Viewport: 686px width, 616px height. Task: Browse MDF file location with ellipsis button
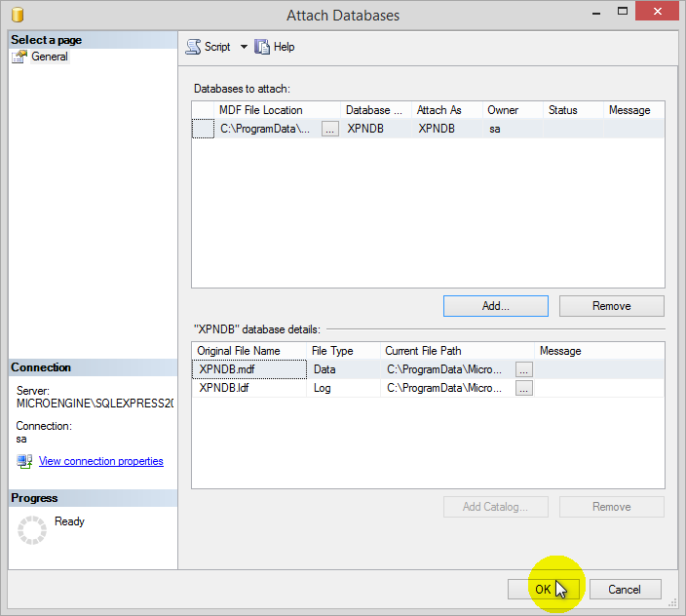coord(330,129)
